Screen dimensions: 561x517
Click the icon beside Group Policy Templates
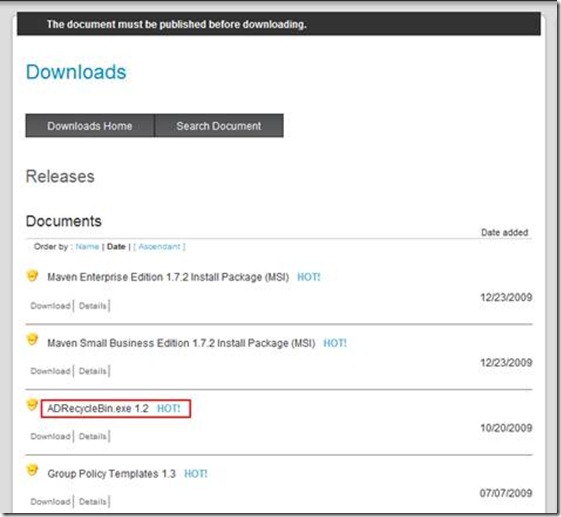point(32,470)
